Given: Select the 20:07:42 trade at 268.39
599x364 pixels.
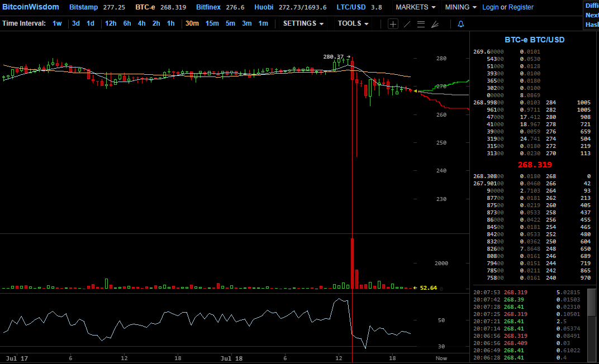Looking at the screenshot, I should tap(527, 299).
